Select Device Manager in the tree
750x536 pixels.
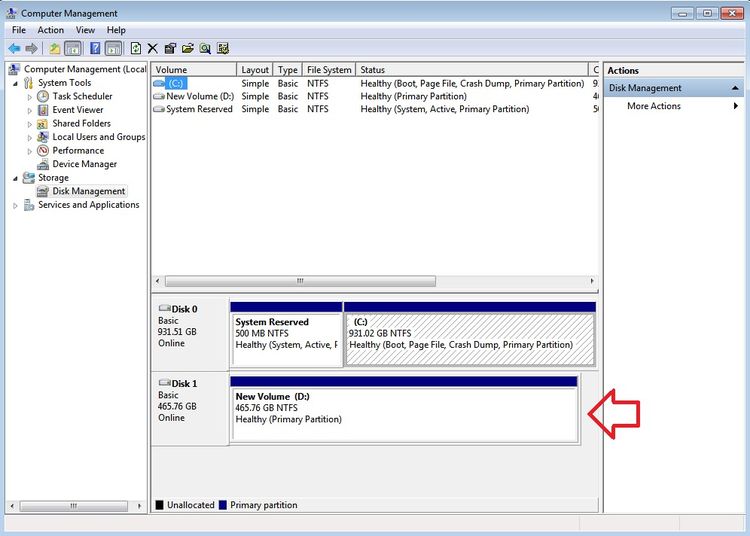(x=84, y=164)
